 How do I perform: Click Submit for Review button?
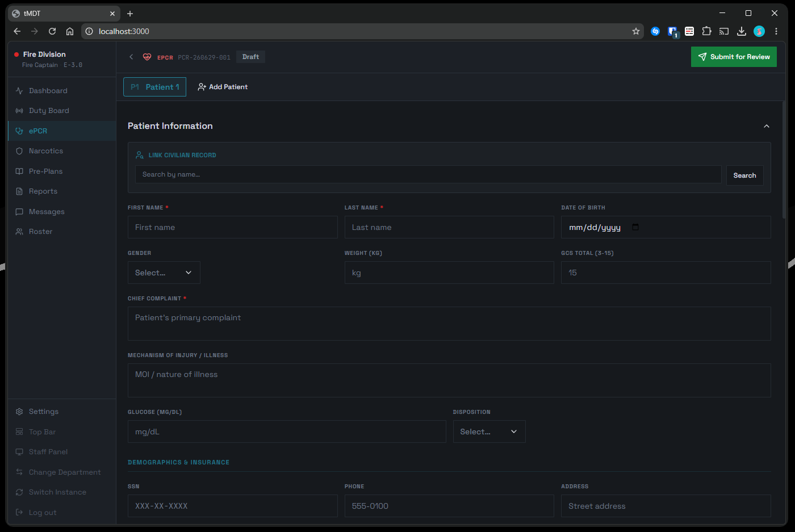tap(734, 57)
